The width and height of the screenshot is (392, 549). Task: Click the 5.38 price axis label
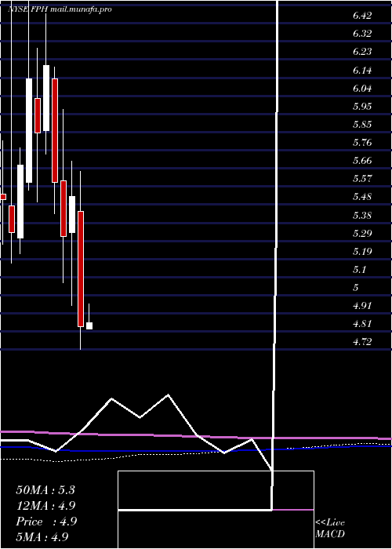362,216
